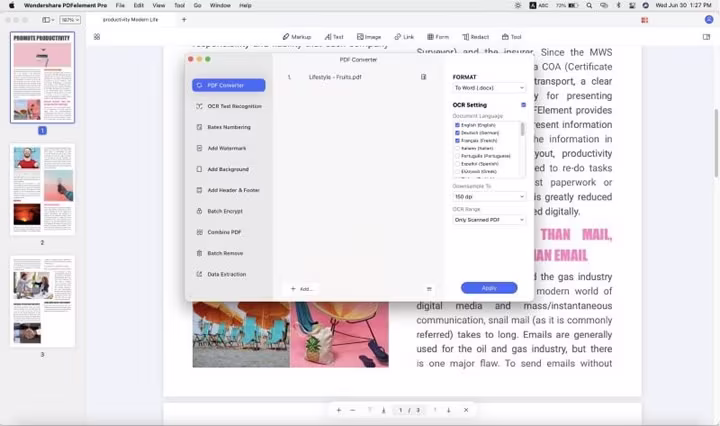Click the language list scrollbar
Viewport: 720px width, 426px height.
(x=523, y=129)
